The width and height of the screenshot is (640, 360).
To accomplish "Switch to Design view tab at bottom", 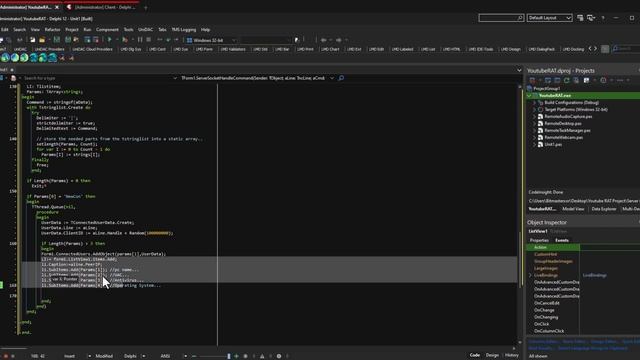I will 492,355.
